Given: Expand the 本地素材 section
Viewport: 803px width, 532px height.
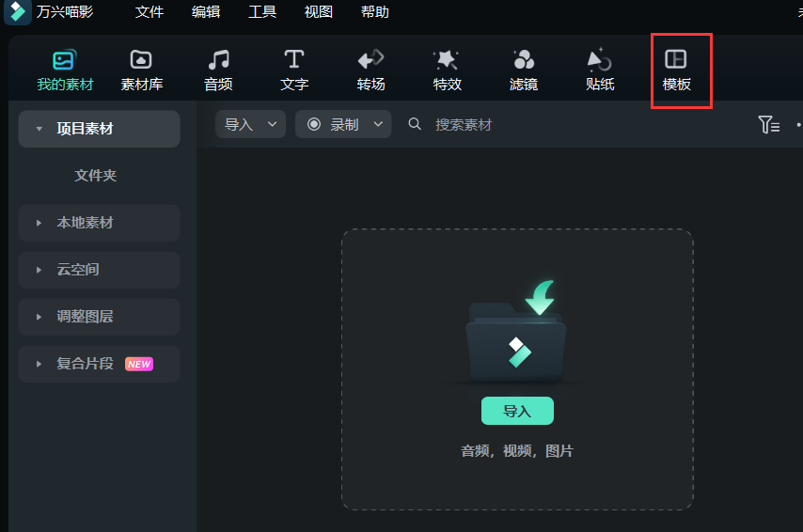Looking at the screenshot, I should [99, 223].
